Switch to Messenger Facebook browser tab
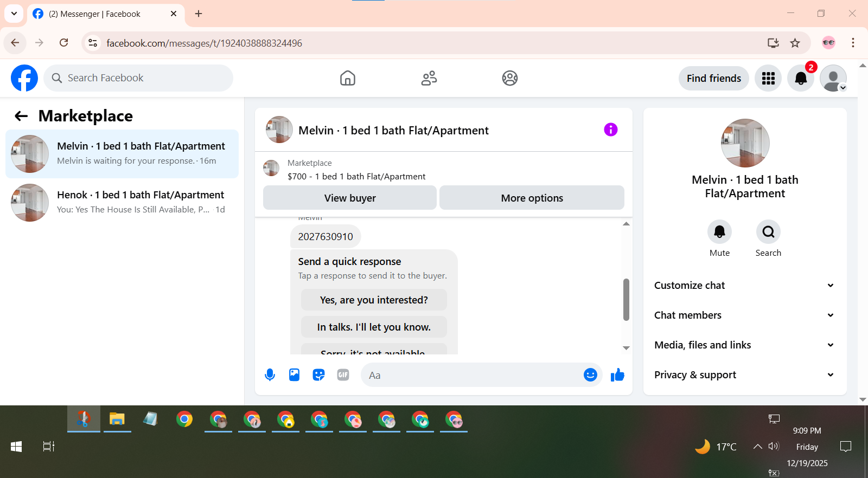The height and width of the screenshot is (478, 868). click(x=105, y=14)
